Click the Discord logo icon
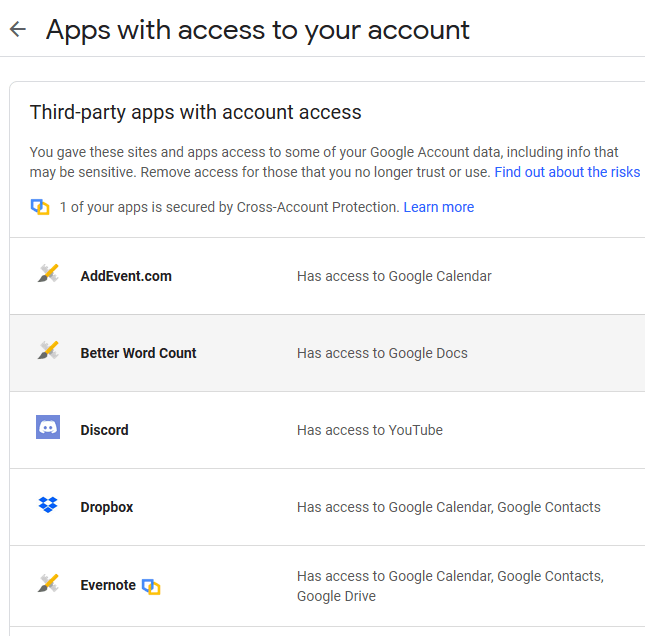The height and width of the screenshot is (636, 645). point(48,427)
